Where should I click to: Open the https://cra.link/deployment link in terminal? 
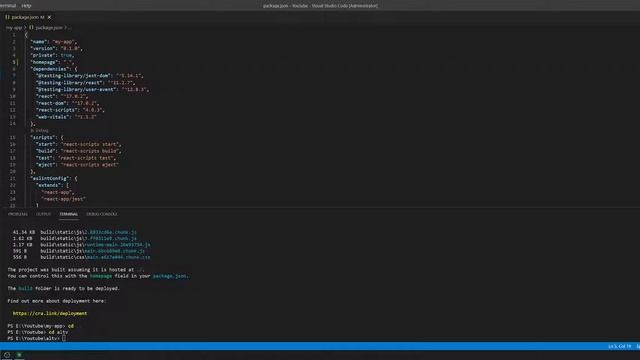pyautogui.click(x=50, y=313)
